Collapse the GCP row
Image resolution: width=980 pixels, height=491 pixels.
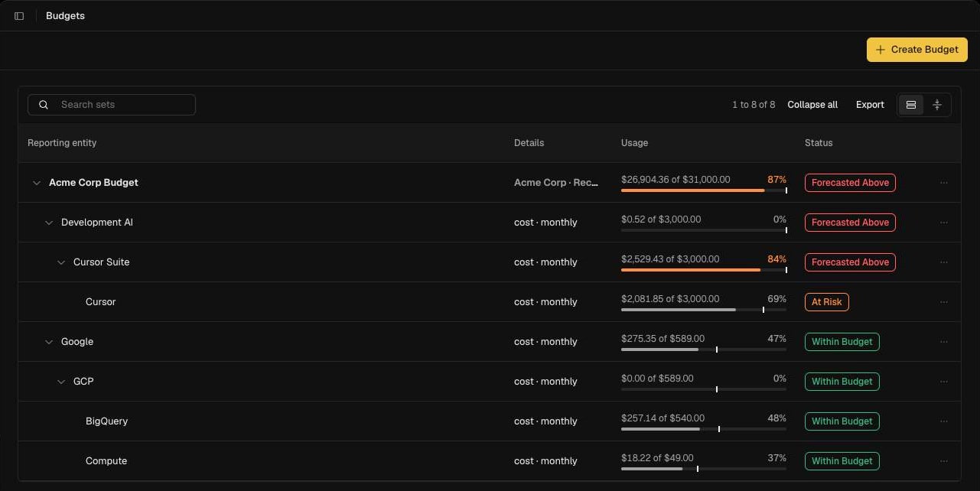(x=60, y=382)
